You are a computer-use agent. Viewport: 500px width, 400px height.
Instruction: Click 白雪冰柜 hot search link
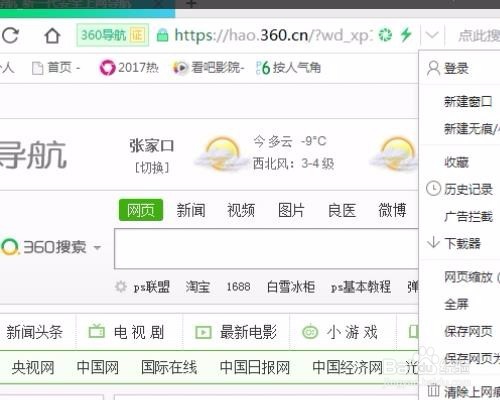tap(291, 287)
